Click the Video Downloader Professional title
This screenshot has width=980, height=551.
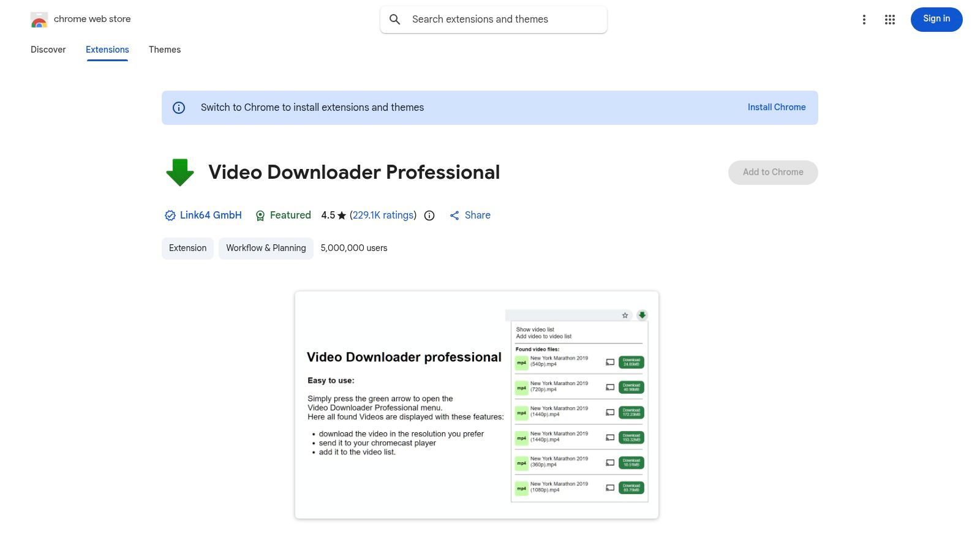[x=354, y=173]
